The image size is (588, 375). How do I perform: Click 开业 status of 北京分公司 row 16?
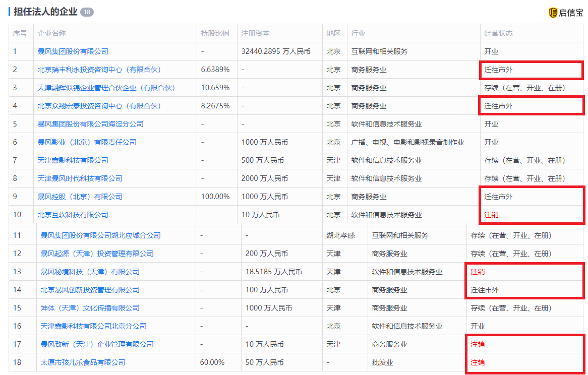point(478,326)
